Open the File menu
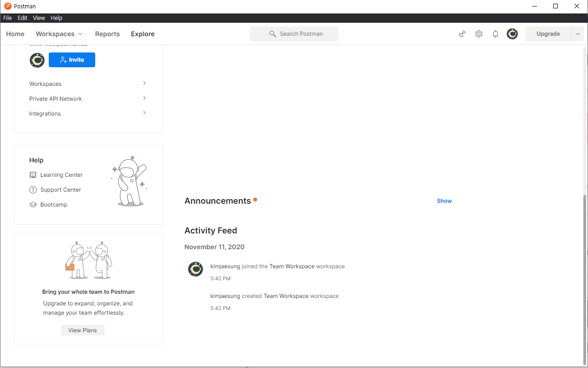This screenshot has height=368, width=588. (7, 18)
